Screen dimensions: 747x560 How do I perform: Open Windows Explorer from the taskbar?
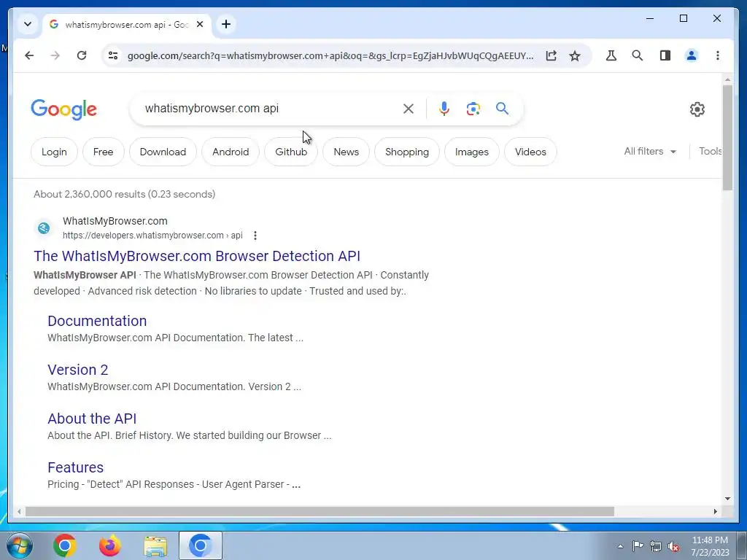pyautogui.click(x=155, y=545)
